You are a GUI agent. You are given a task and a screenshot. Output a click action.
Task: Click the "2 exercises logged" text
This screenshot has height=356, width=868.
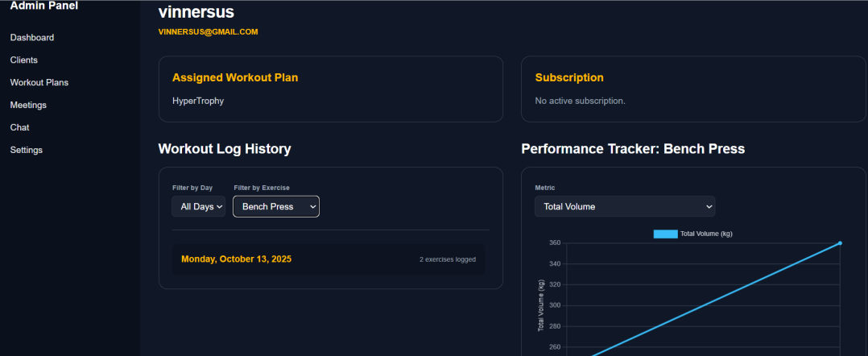pos(447,259)
